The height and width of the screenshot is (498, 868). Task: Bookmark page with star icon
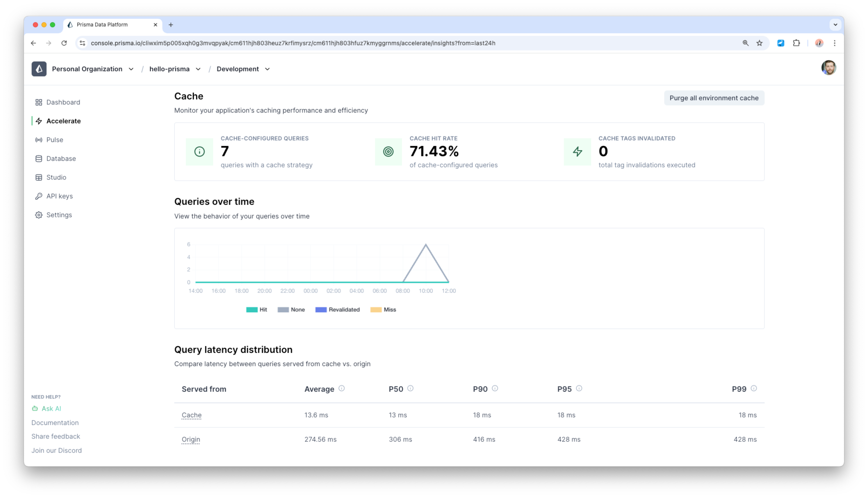pos(759,43)
